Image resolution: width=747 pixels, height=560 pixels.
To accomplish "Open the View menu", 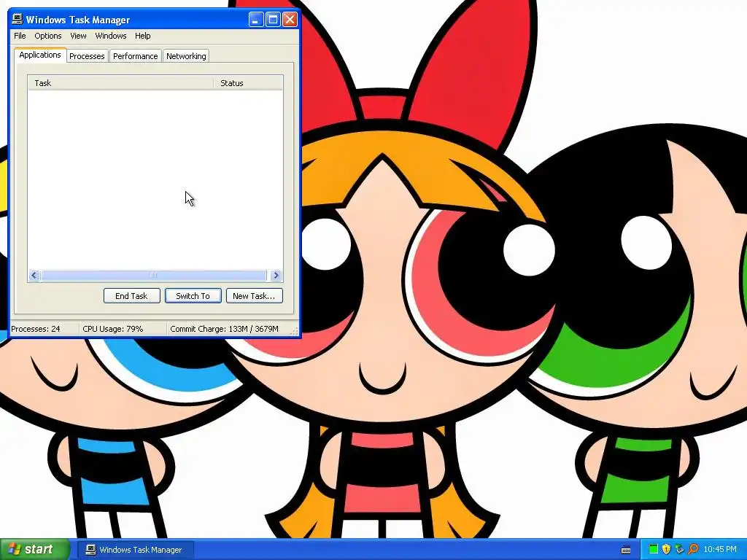I will click(78, 36).
